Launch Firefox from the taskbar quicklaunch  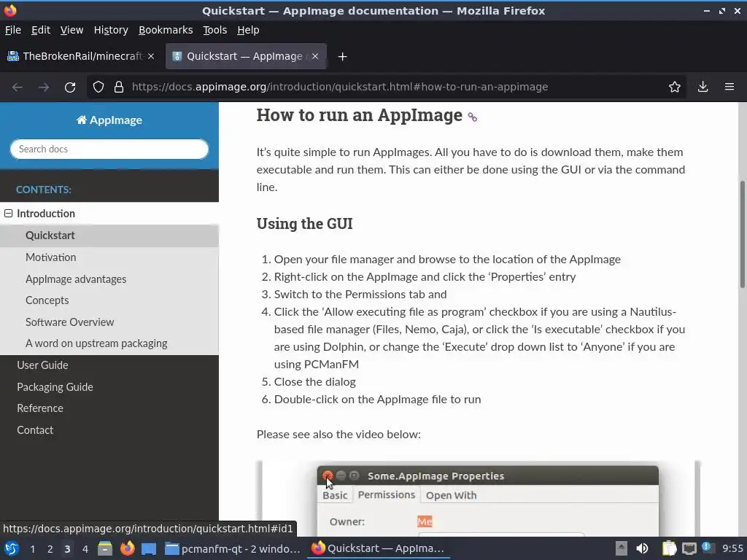coord(127,548)
